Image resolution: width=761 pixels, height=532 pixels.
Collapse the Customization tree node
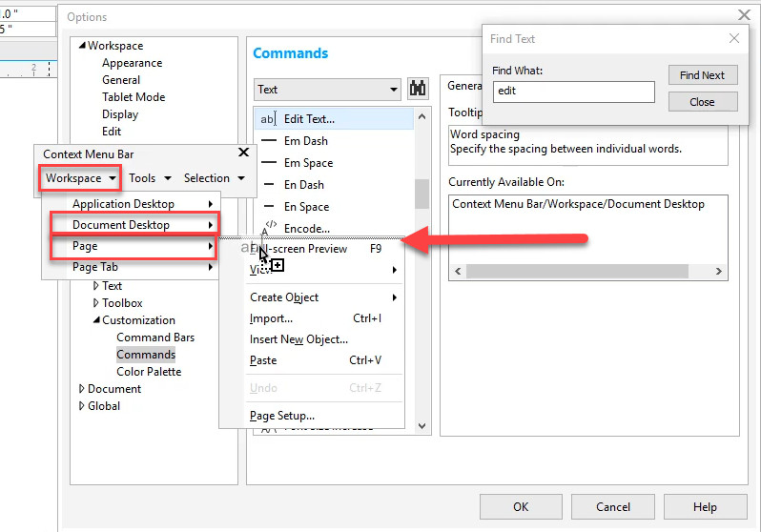coord(96,320)
